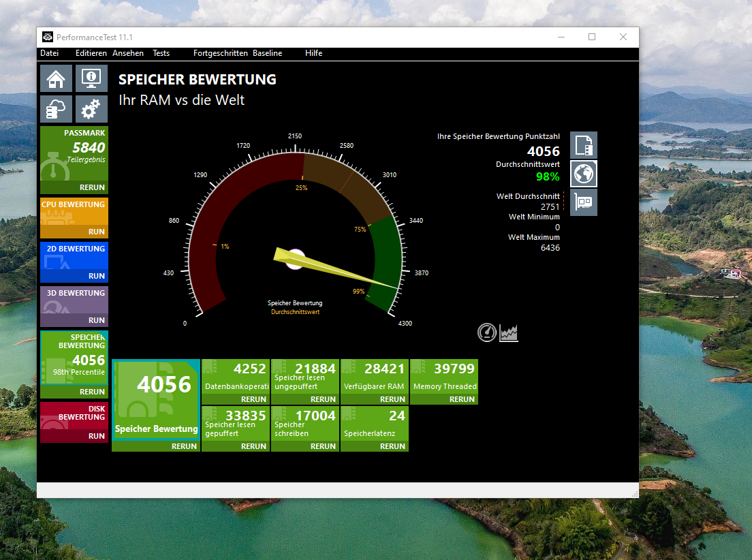Click the Speicher schreiben 17004 tile

point(305,423)
